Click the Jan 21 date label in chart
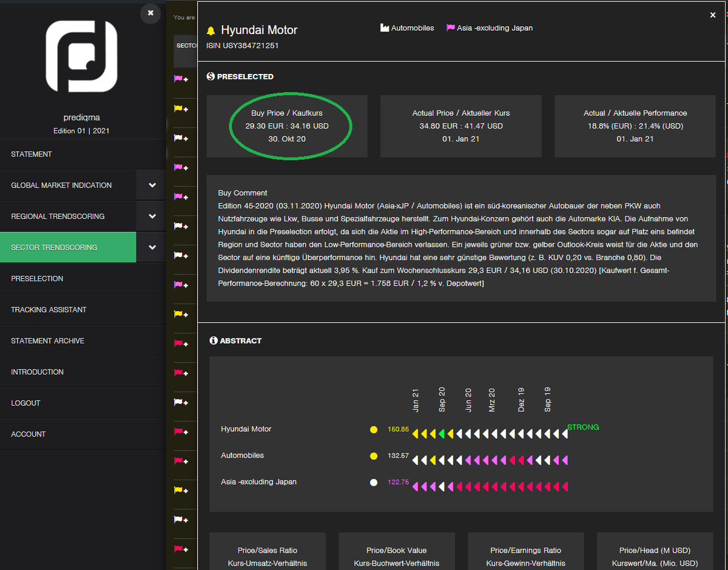This screenshot has height=570, width=728. pos(416,401)
